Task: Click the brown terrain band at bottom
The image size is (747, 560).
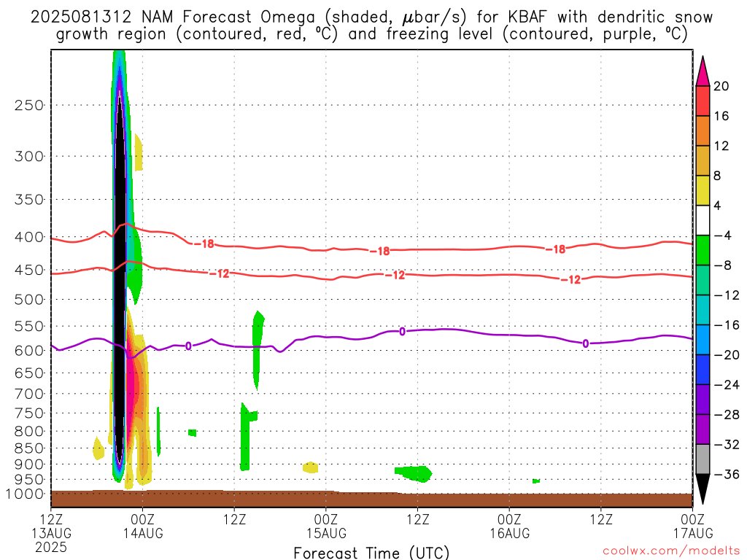Action: 371,499
